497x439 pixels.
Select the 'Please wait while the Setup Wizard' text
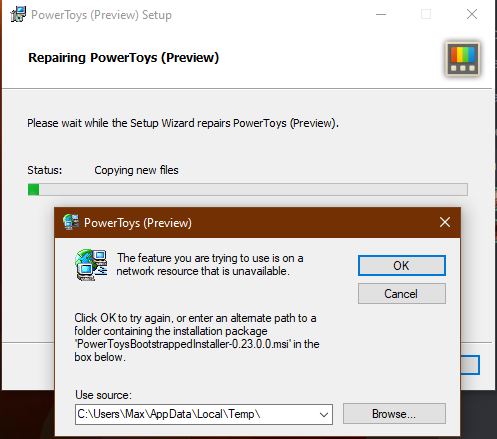coord(111,123)
